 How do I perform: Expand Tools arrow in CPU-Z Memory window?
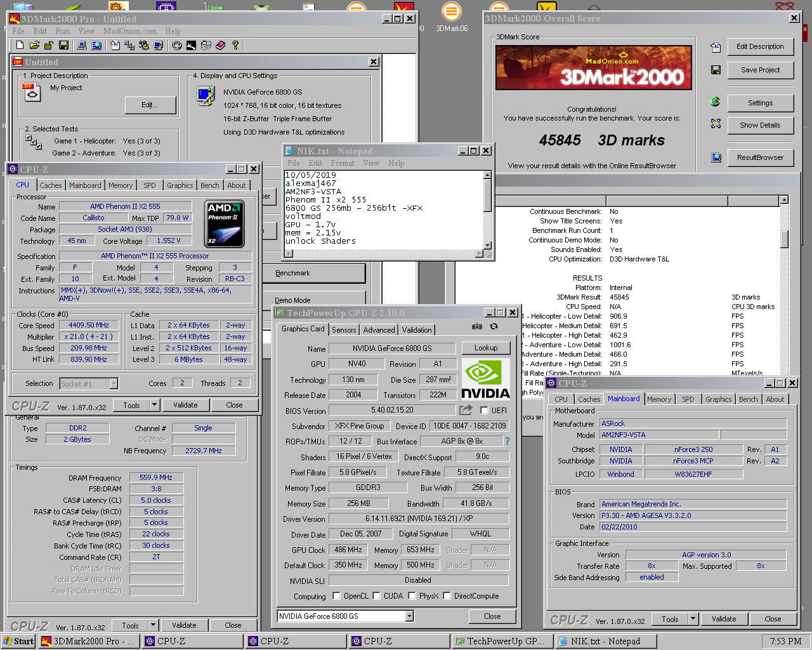click(152, 625)
